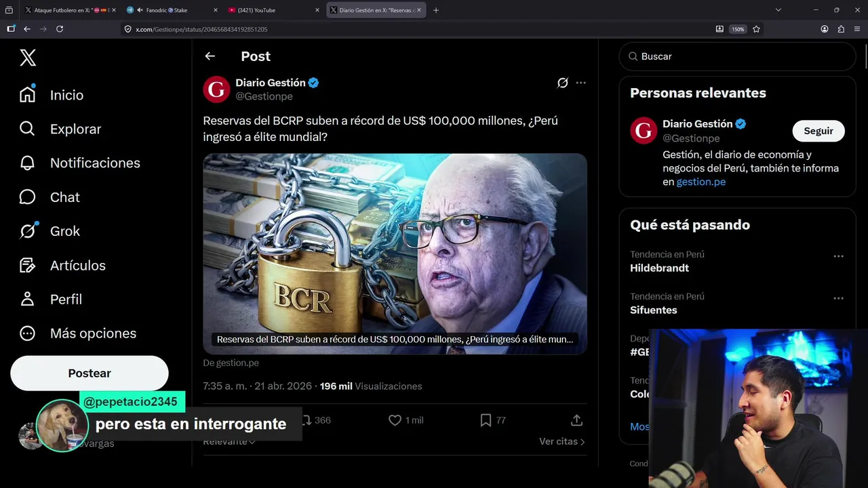Share the post using the upload icon
This screenshot has width=868, height=488.
pos(576,420)
